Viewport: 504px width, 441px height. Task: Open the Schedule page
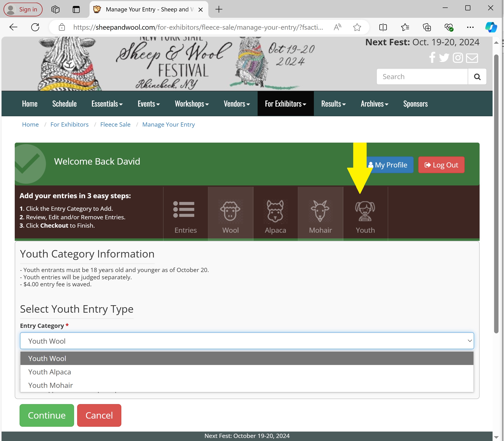coord(64,104)
